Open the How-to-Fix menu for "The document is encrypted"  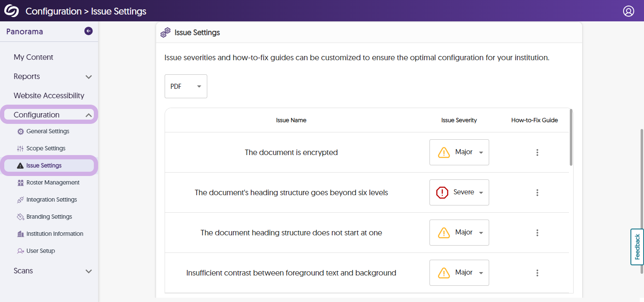click(537, 152)
